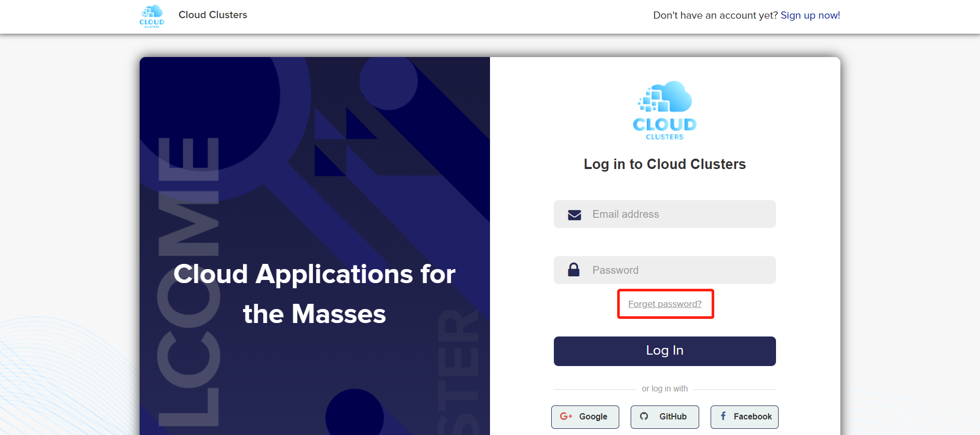Click the 'Log in to Cloud Clusters' heading

pos(664,164)
